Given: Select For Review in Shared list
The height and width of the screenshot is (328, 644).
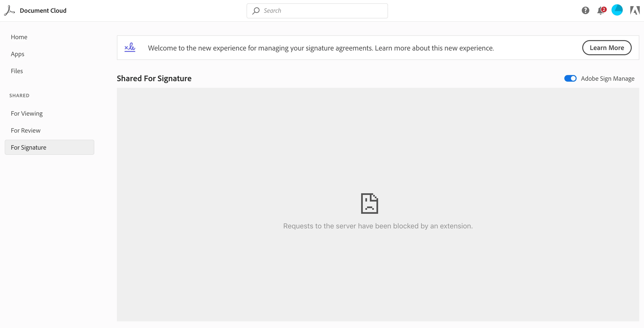Looking at the screenshot, I should coord(25,130).
